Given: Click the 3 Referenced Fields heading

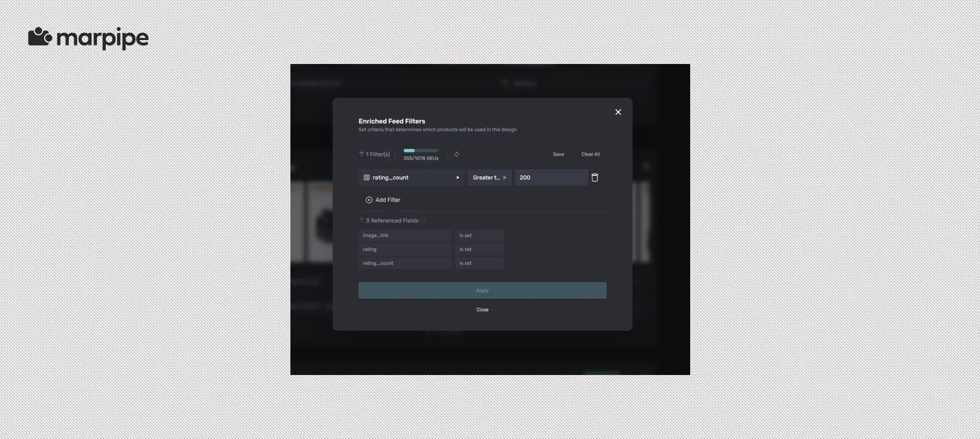Looking at the screenshot, I should [392, 221].
